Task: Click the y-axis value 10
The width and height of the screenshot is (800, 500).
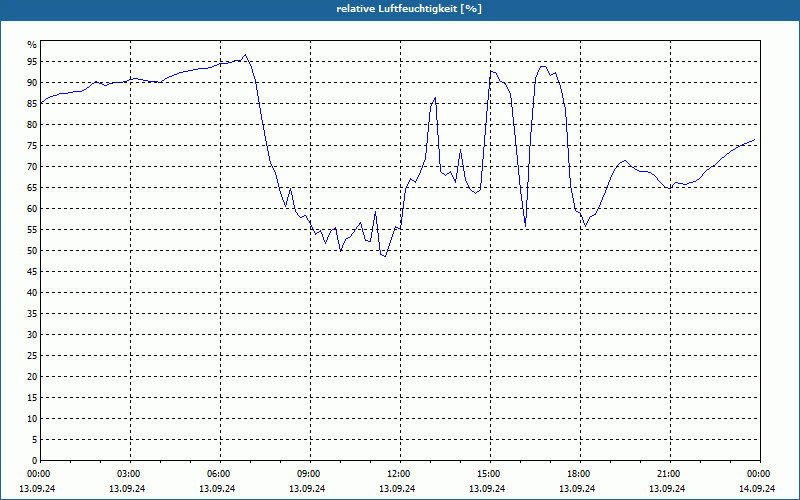Action: (x=32, y=418)
